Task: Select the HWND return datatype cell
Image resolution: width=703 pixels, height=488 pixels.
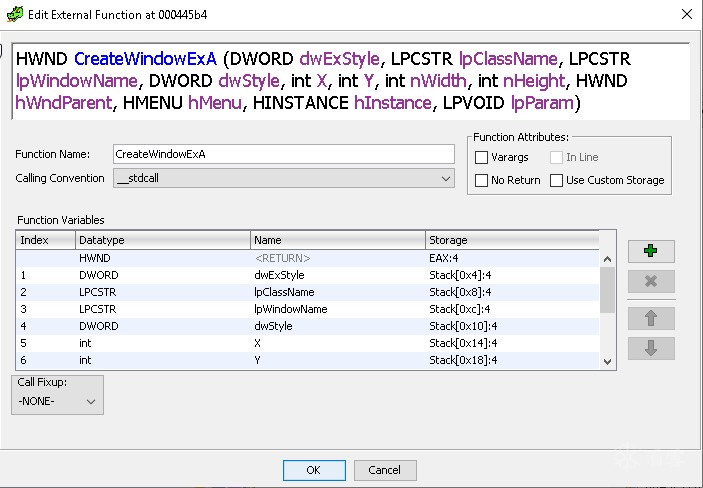Action: pyautogui.click(x=163, y=258)
